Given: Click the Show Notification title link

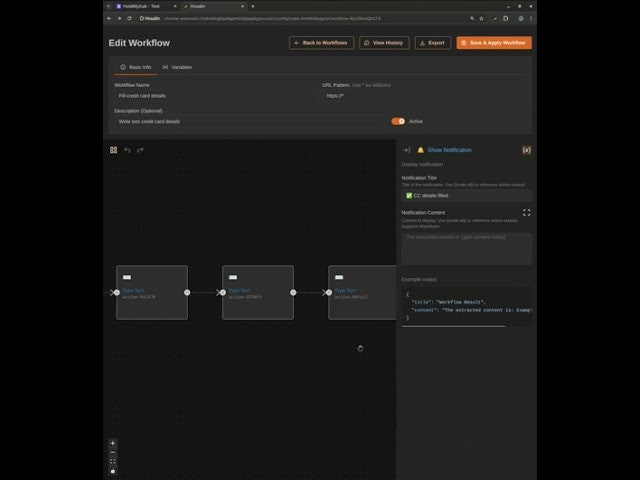Looking at the screenshot, I should [x=449, y=150].
